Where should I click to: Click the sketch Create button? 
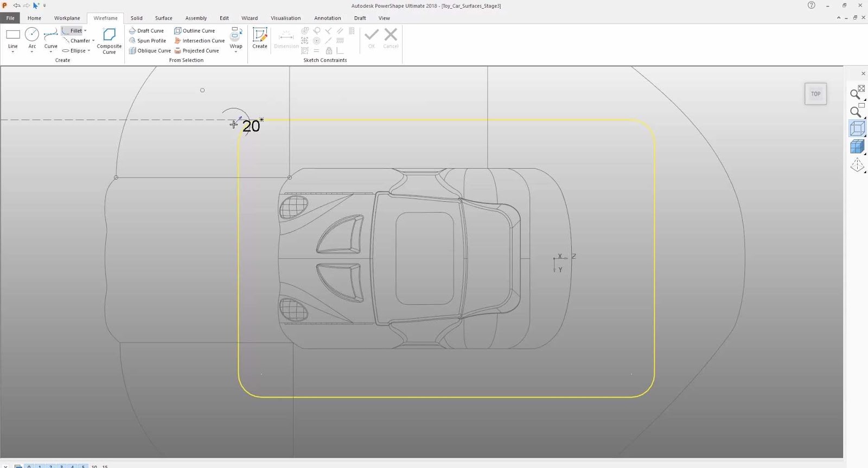pos(260,38)
